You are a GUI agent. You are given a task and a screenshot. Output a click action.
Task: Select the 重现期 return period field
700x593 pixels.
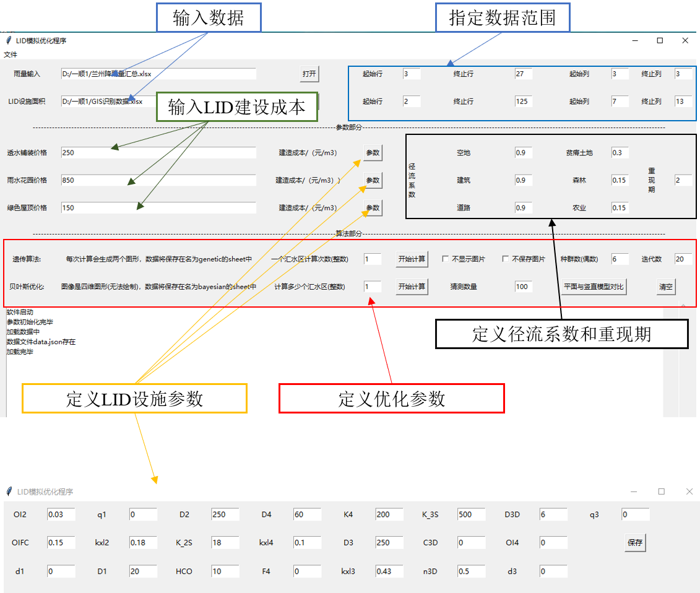[683, 180]
